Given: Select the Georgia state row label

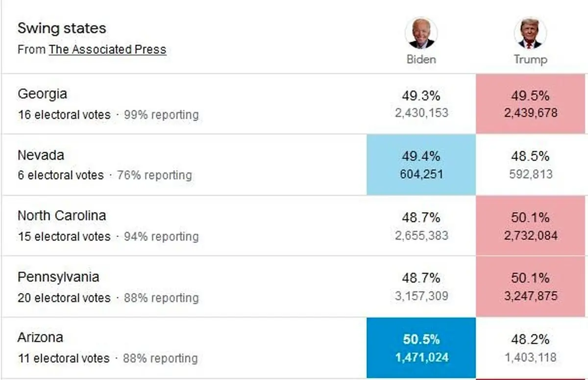Looking at the screenshot, I should pyautogui.click(x=42, y=94).
